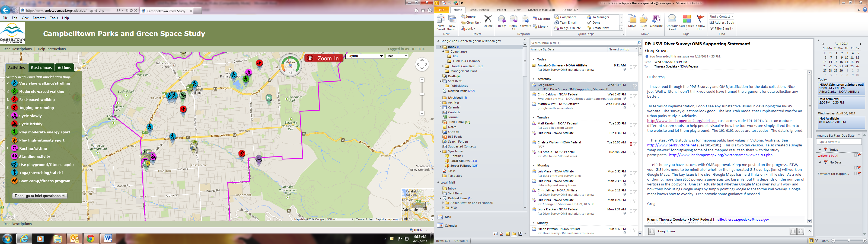Flag the Simon Pittman email
The height and width of the screenshot is (244, 868).
pyautogui.click(x=635, y=230)
